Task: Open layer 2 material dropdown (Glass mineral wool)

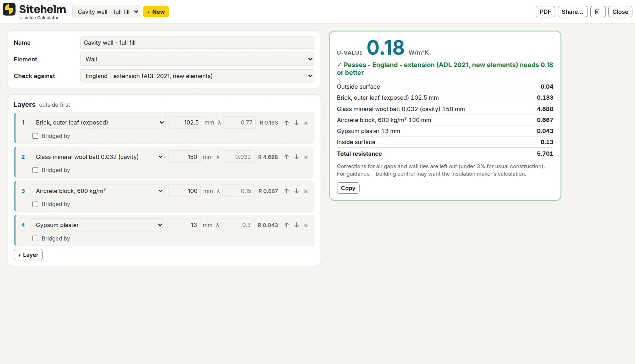Action: 98,157
